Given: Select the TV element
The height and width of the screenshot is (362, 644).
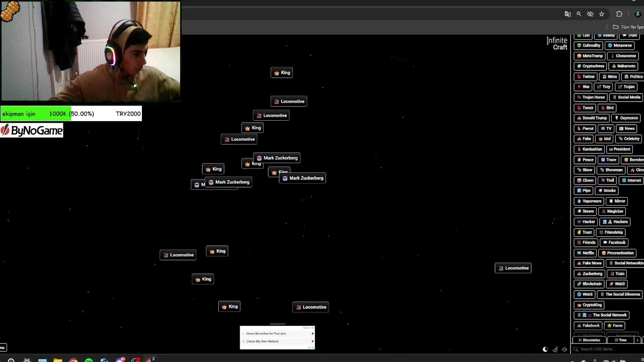Looking at the screenshot, I should coord(606,128).
